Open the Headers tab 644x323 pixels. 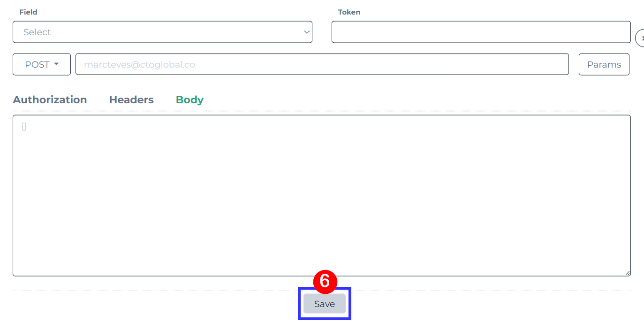pos(131,100)
